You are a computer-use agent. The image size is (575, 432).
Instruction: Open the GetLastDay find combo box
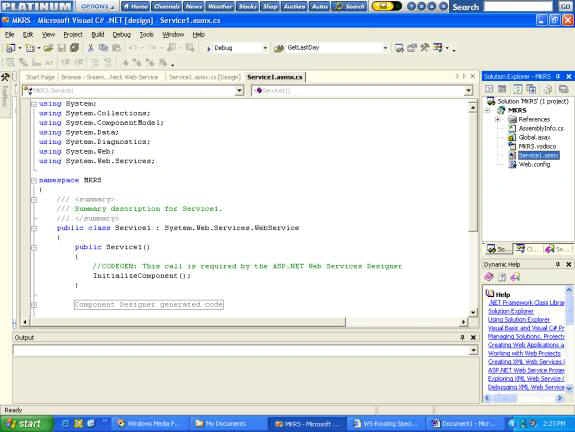coord(385,48)
